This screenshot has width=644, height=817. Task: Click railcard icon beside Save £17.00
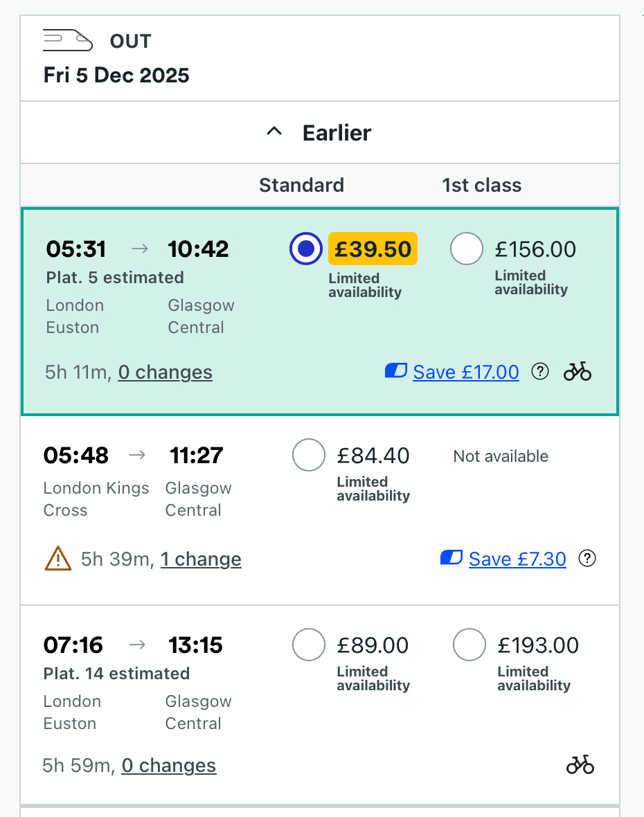click(395, 371)
